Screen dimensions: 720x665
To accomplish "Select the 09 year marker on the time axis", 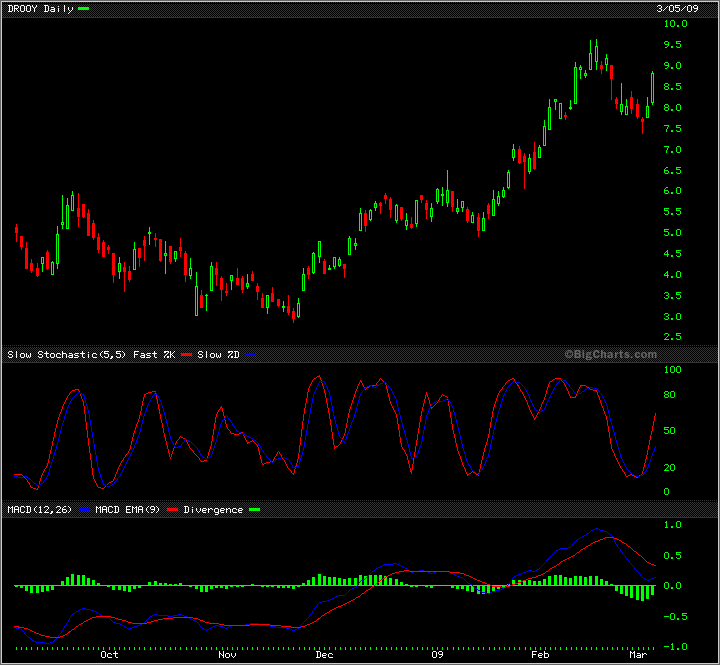I will [436, 655].
